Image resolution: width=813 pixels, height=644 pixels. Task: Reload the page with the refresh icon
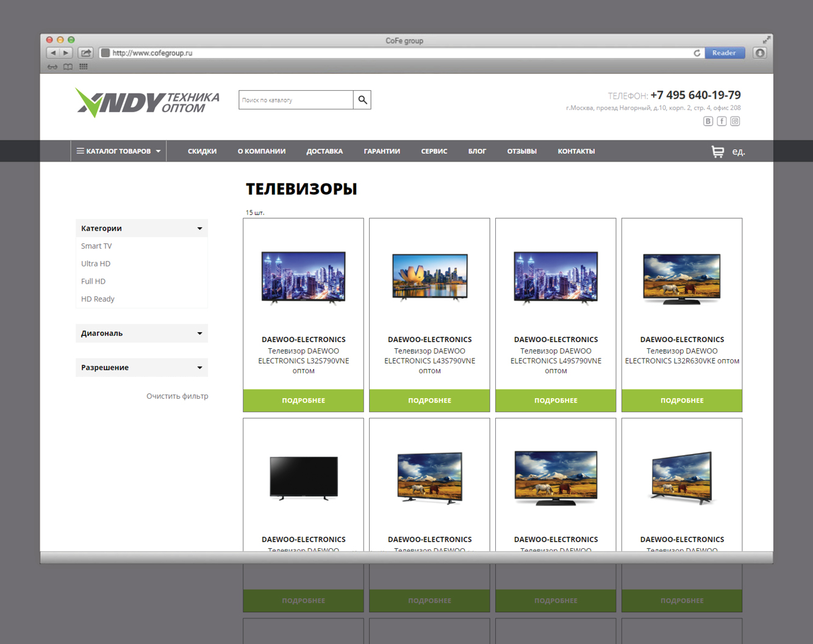(697, 53)
